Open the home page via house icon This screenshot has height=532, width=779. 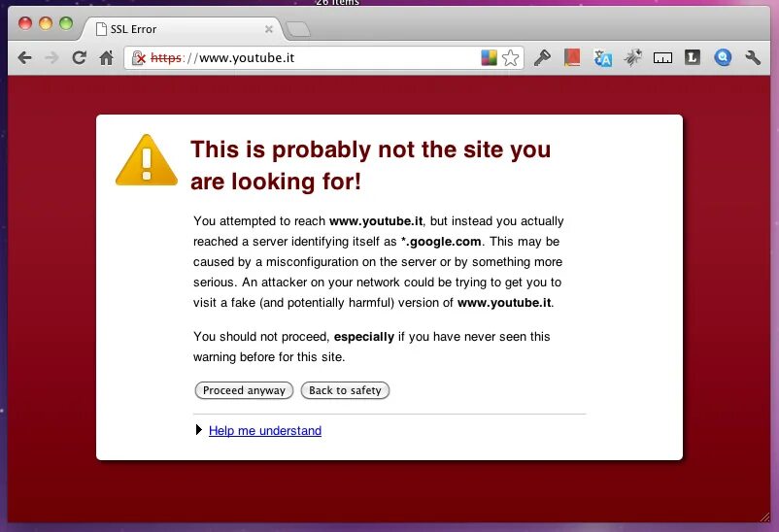click(106, 58)
